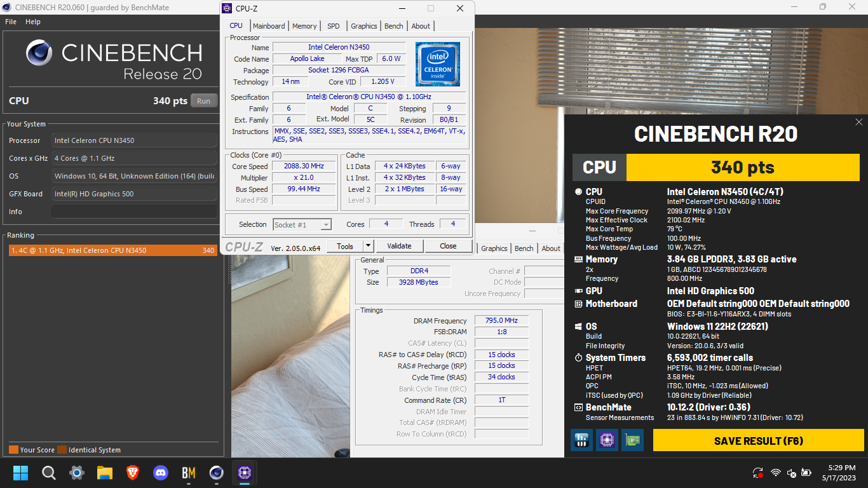The image size is (868, 488).
Task: Run the Cinebench CPU test
Action: coord(204,101)
